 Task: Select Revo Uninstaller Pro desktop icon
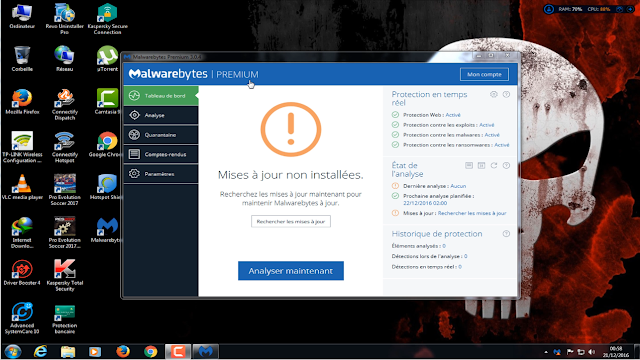(x=64, y=18)
